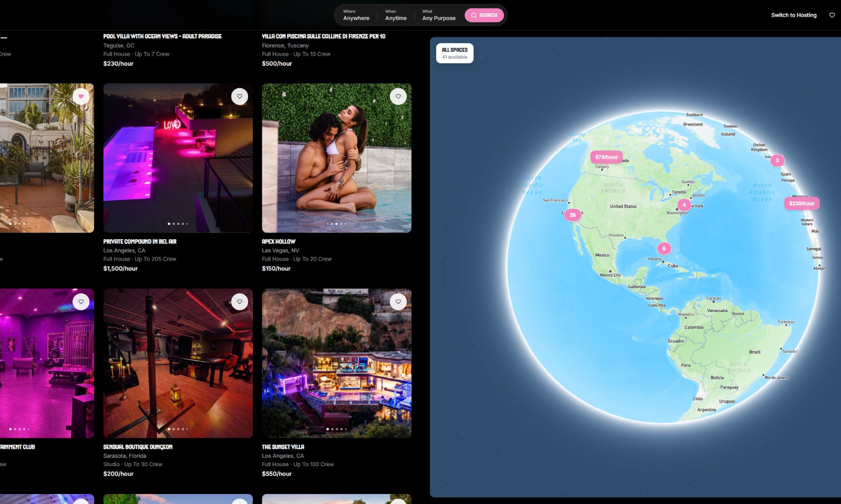Open the Switch to Hosting link
841x504 pixels.
(794, 15)
